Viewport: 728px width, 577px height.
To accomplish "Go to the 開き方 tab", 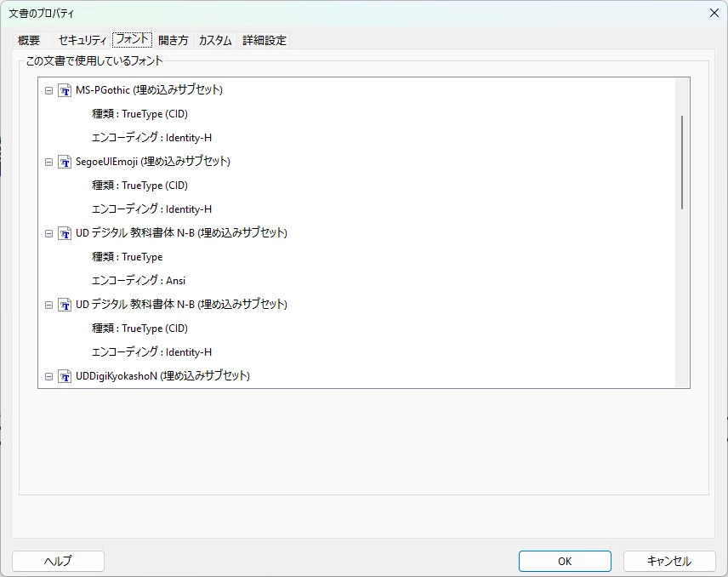I will 173,40.
